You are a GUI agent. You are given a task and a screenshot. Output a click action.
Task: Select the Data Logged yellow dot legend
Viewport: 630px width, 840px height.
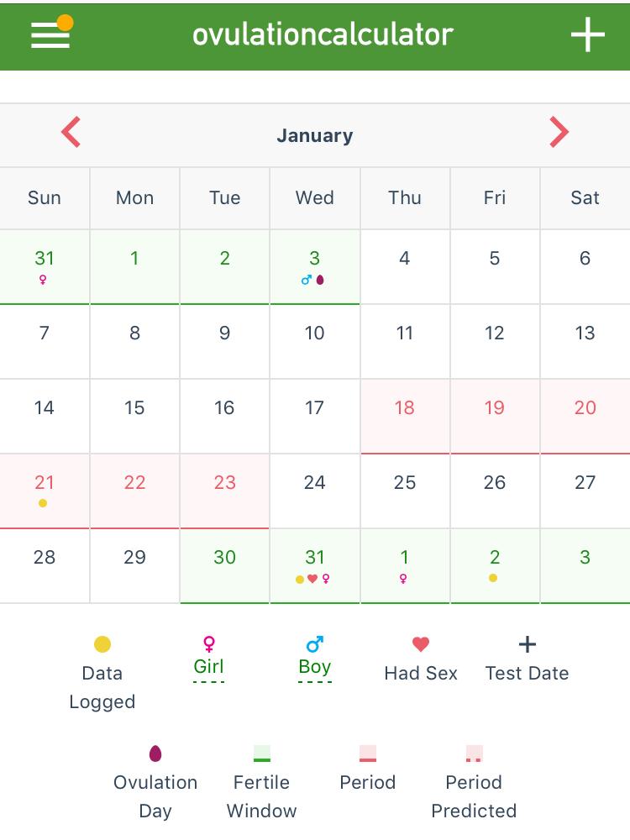[102, 644]
